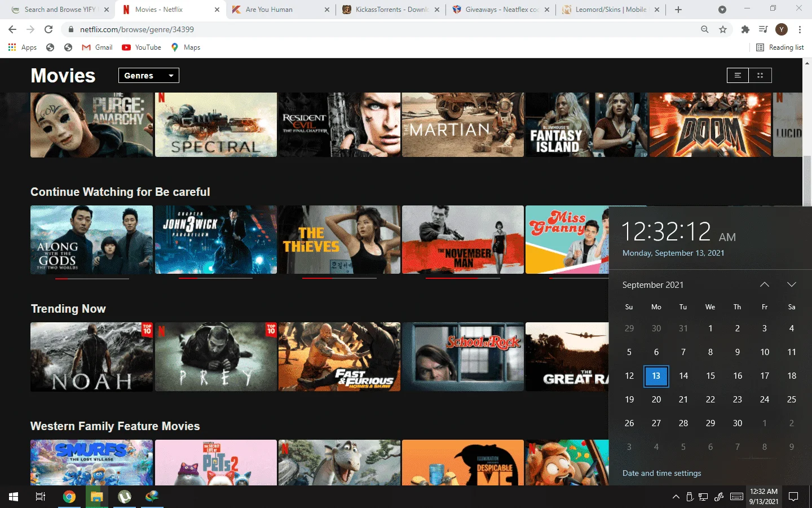Open The Purge: Anarchy thumbnail
Image resolution: width=812 pixels, height=508 pixels.
tap(91, 125)
